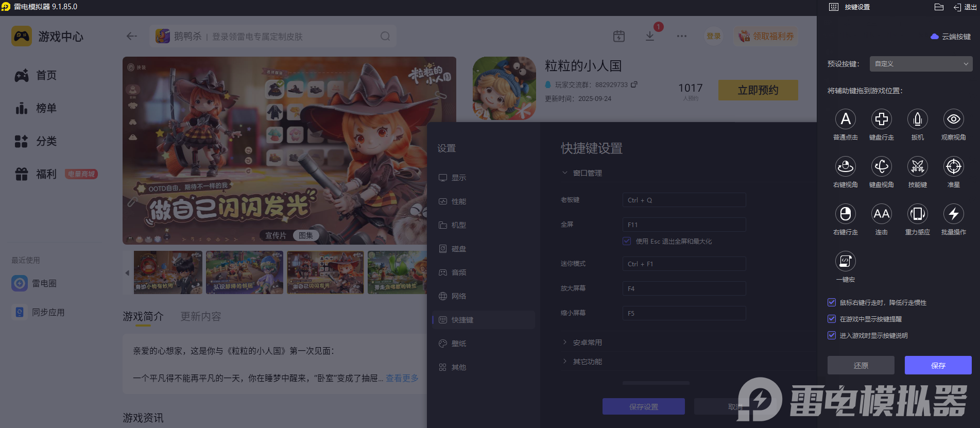
Task: Select the 扳机 trigger key icon
Action: tap(917, 119)
